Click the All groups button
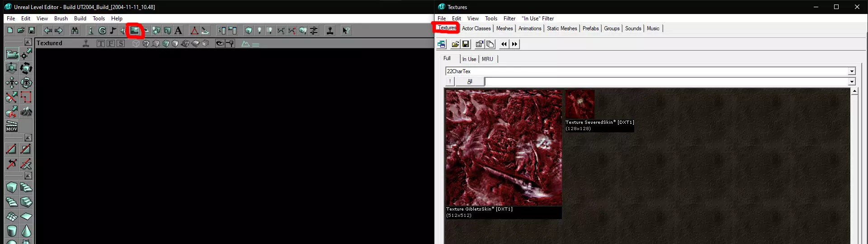The image size is (868, 244). pos(470,81)
